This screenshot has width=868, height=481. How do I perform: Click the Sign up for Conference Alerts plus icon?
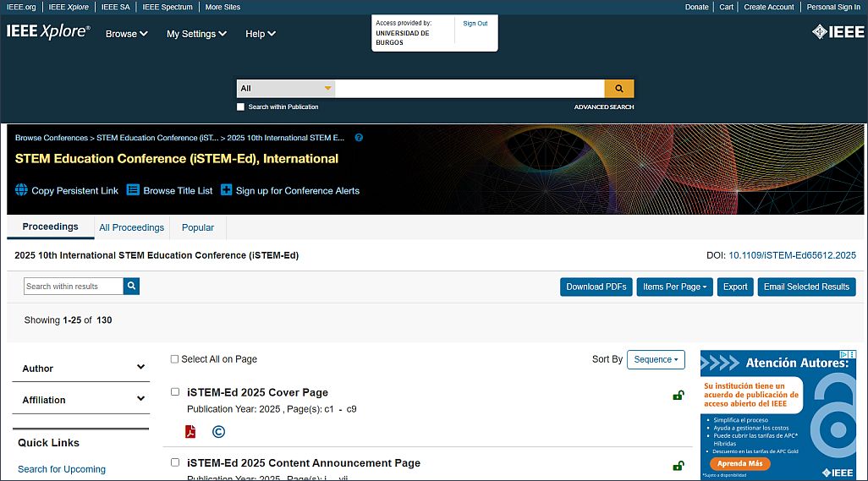point(226,190)
